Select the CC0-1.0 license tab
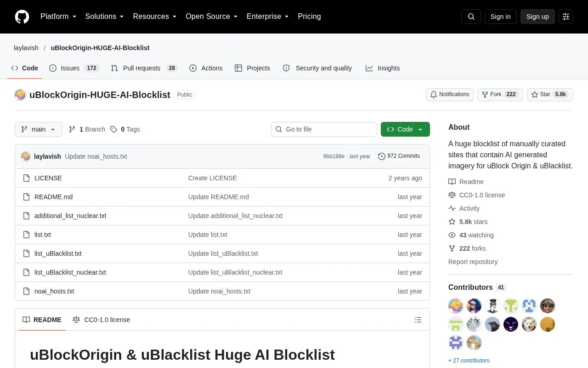The image size is (588, 368). (x=101, y=320)
